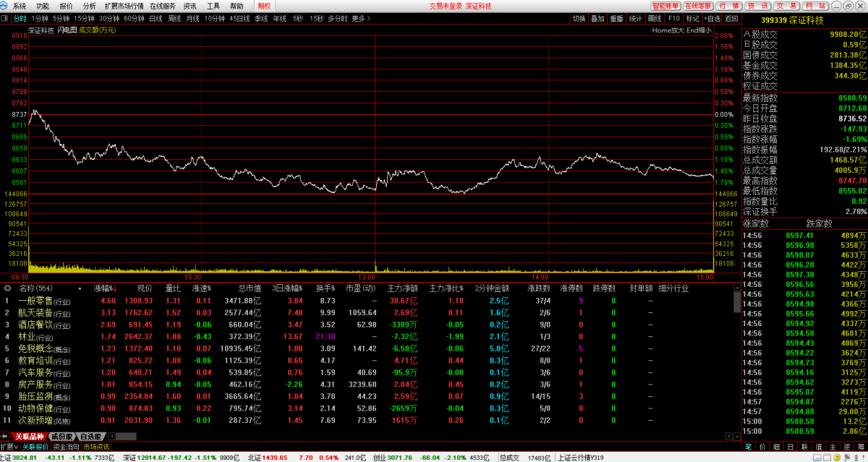Open the 分析 menu

89,6
